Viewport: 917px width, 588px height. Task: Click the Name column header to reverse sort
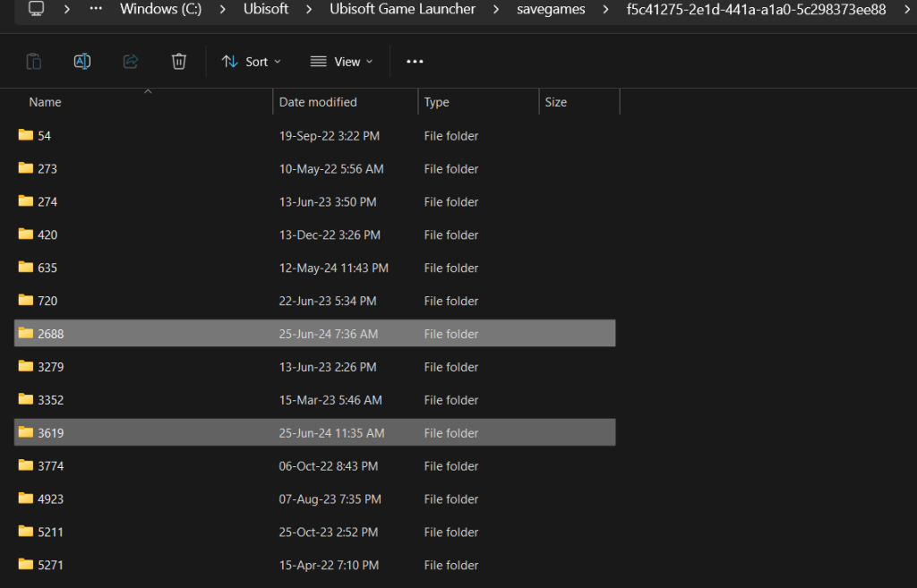pos(45,101)
